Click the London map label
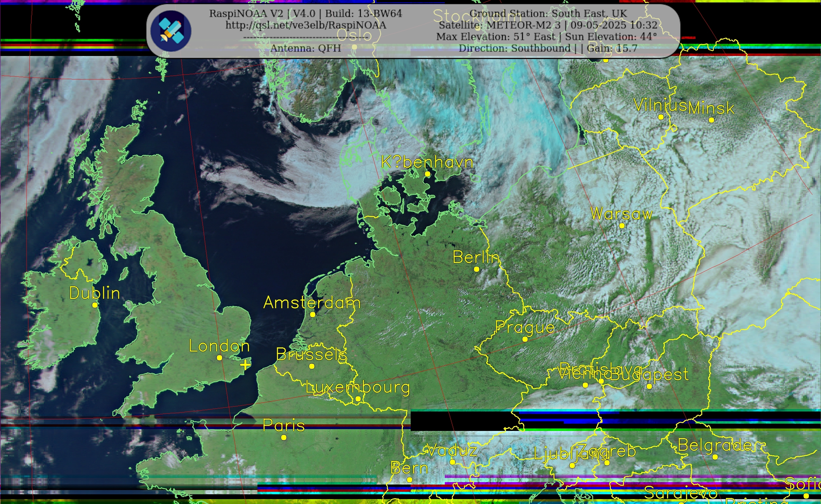821x504 pixels. (x=220, y=346)
